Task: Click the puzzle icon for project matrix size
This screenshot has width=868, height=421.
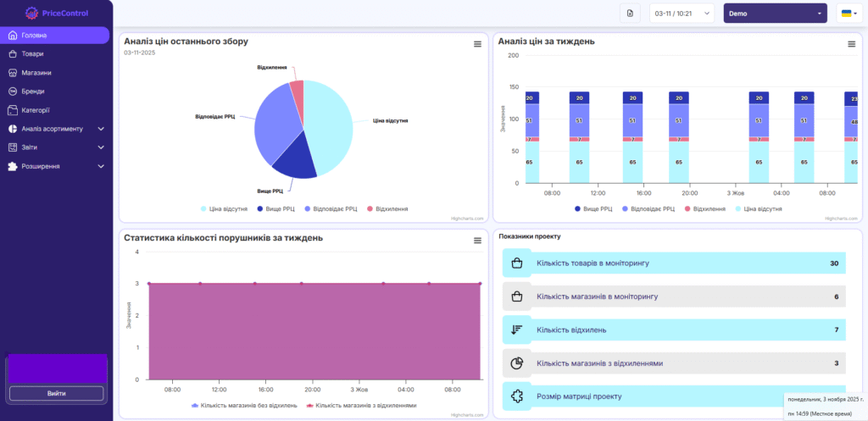Action: point(516,396)
